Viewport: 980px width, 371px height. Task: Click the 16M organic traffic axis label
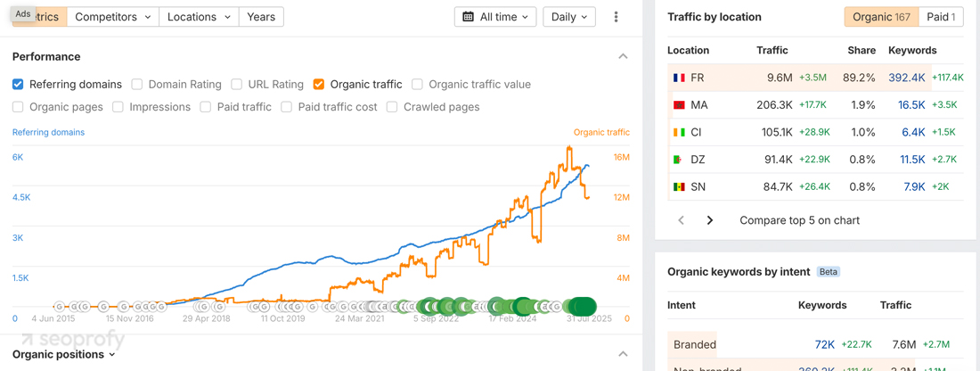coord(622,157)
